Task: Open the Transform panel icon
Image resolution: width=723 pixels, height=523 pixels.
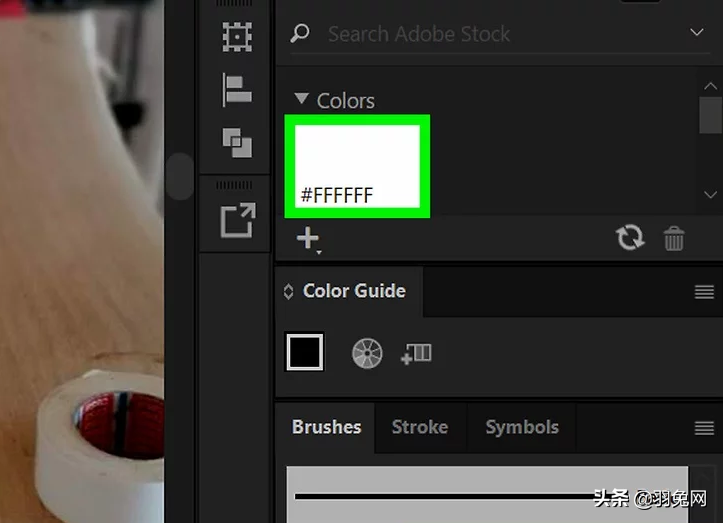Action: click(x=237, y=36)
